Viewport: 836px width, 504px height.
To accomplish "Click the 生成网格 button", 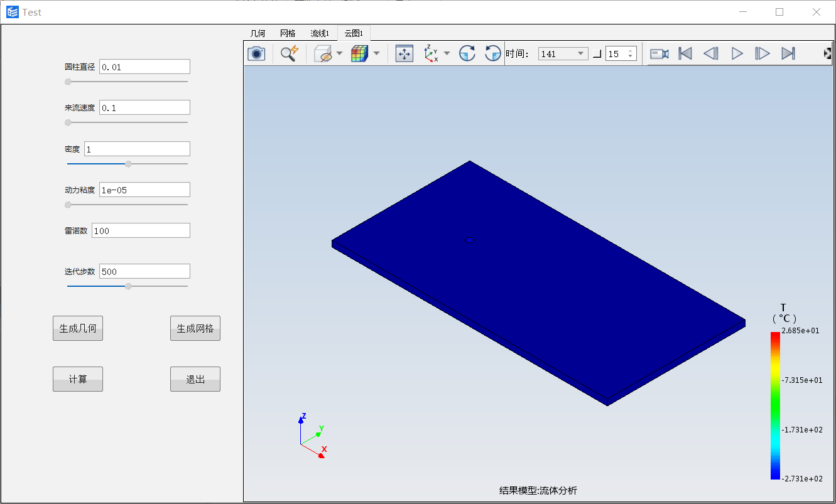I will [x=195, y=328].
